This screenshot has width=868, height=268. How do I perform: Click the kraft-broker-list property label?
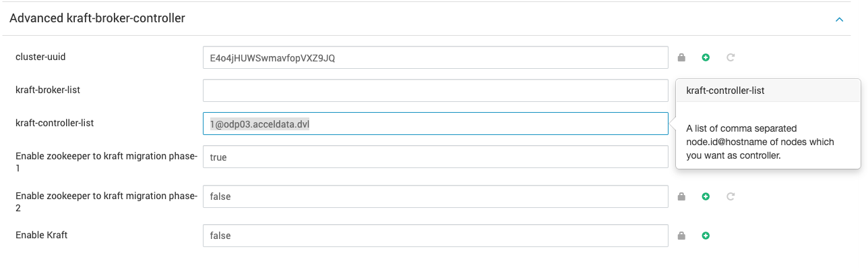(48, 89)
